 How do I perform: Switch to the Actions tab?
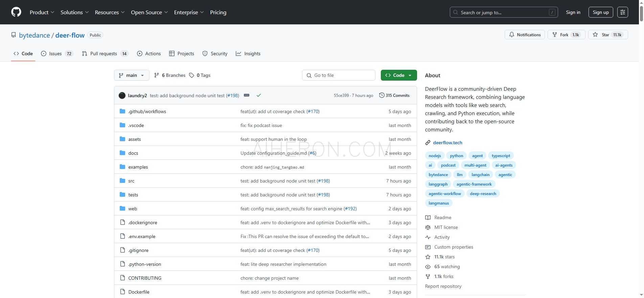149,54
